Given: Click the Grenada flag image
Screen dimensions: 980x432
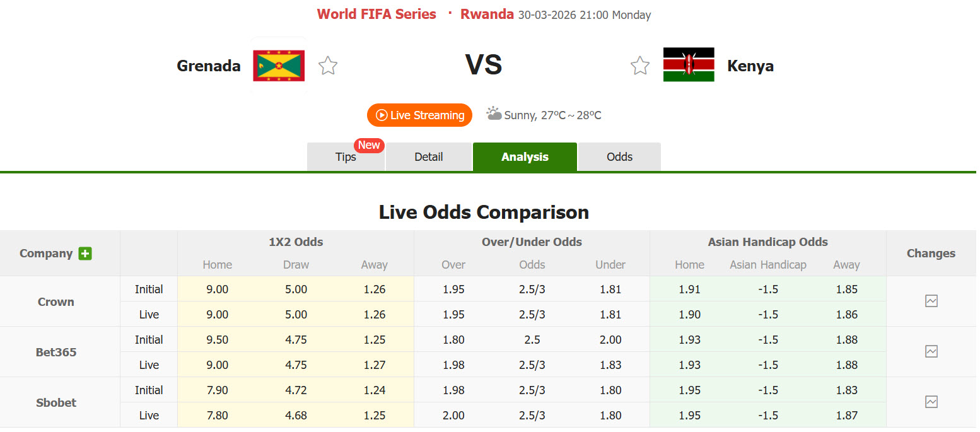Looking at the screenshot, I should (279, 65).
